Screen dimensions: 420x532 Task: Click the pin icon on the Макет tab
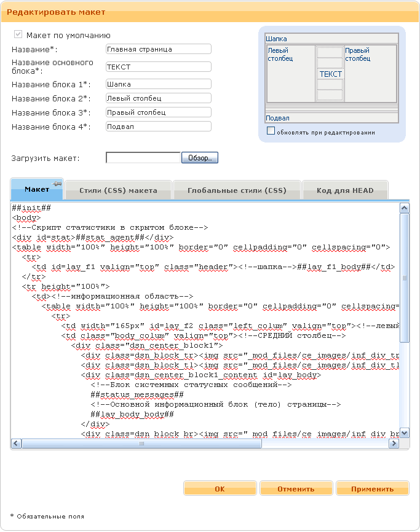point(57,184)
